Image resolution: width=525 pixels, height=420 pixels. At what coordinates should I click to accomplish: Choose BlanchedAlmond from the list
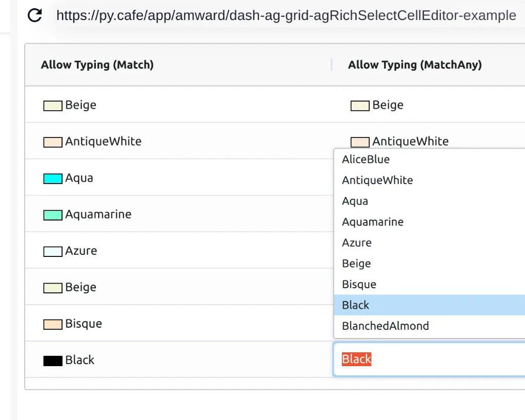click(x=385, y=326)
